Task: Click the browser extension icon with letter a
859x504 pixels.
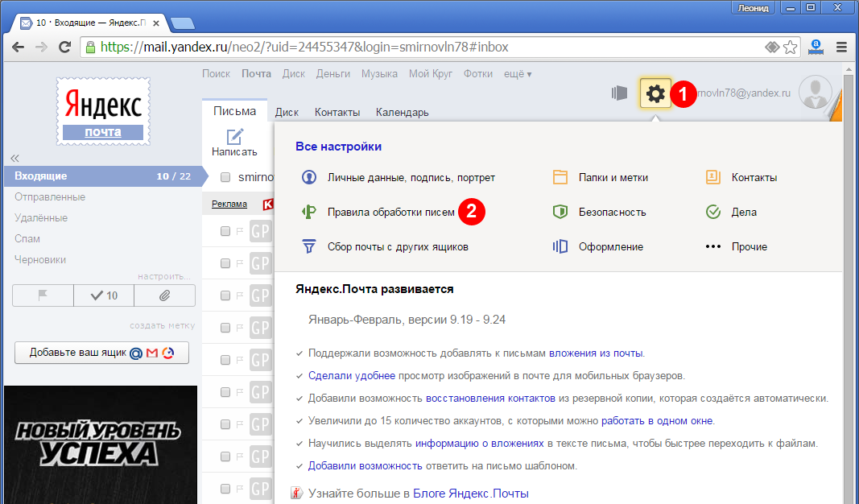Action: click(816, 48)
